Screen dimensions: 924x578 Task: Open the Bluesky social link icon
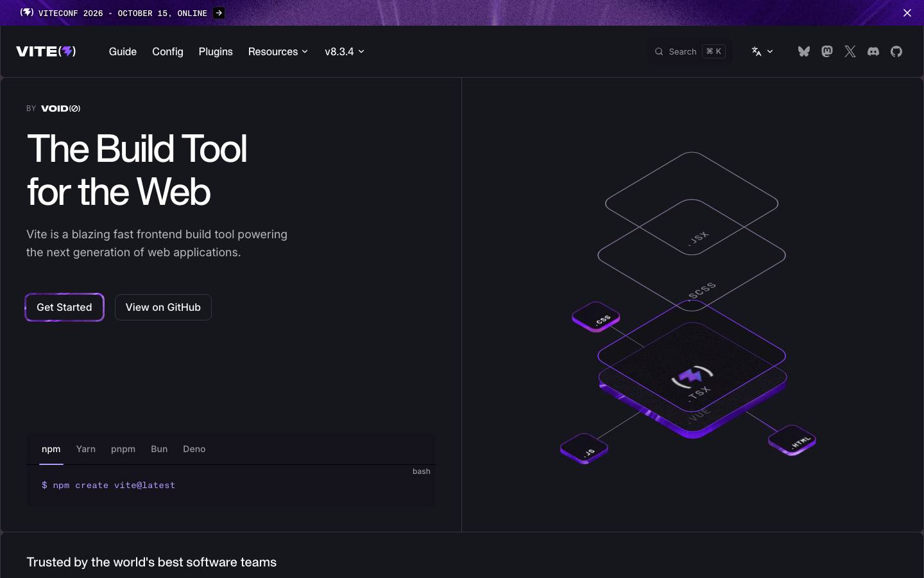click(x=803, y=51)
